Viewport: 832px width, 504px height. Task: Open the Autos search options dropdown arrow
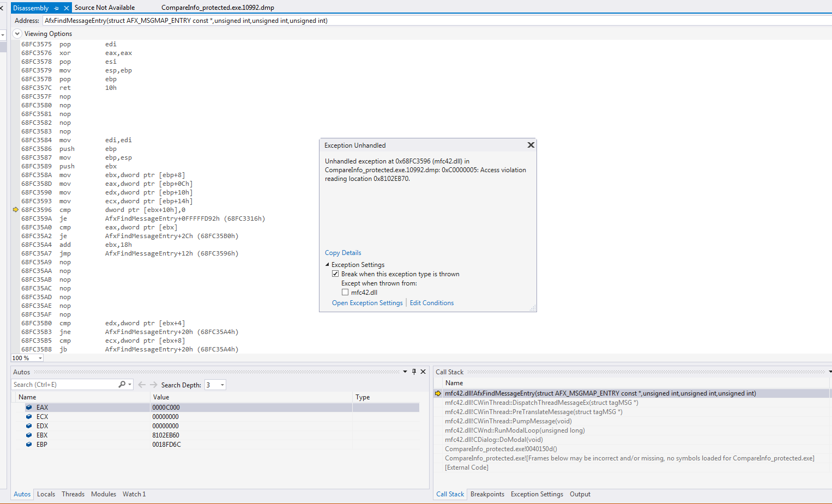pyautogui.click(x=130, y=385)
